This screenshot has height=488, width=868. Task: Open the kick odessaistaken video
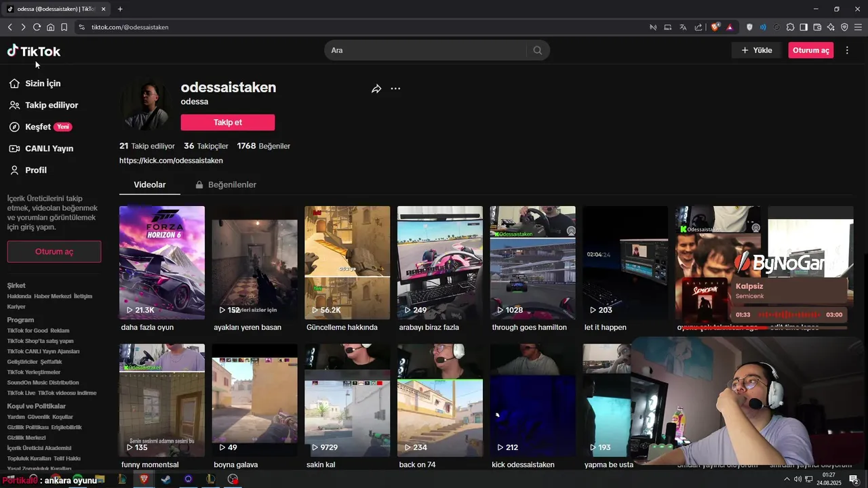coord(533,400)
